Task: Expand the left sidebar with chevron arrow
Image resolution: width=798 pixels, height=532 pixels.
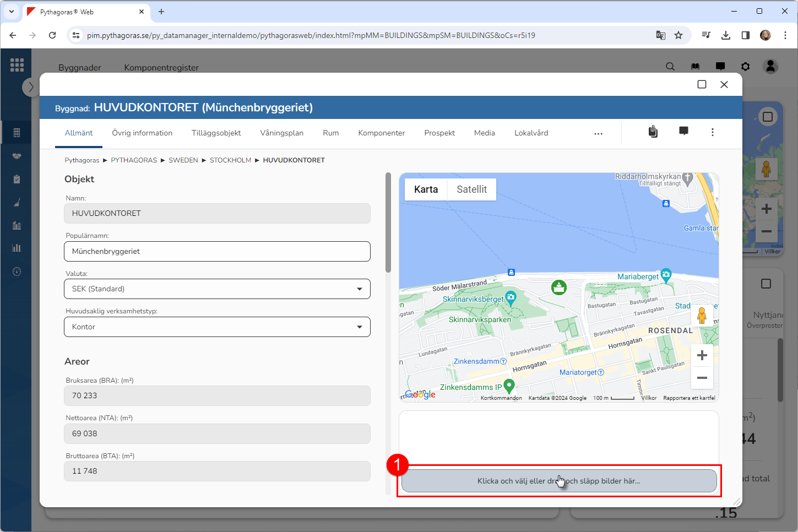Action: pos(31,87)
